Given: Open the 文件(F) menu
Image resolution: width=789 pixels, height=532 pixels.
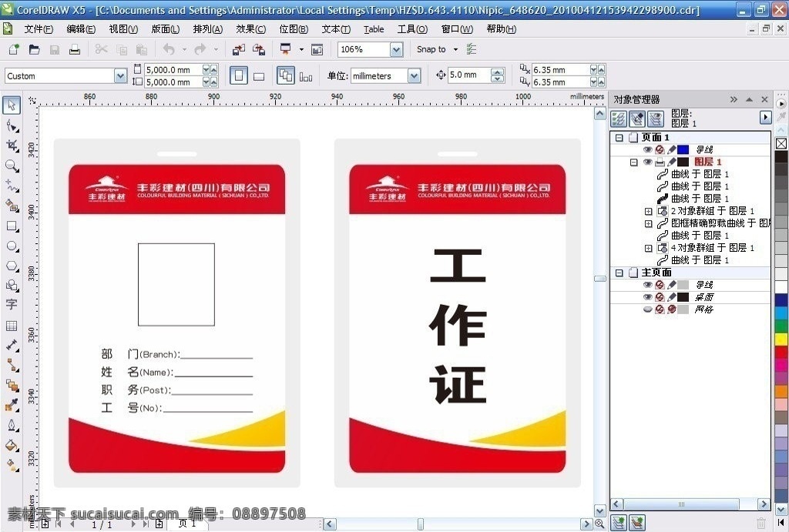Looking at the screenshot, I should (x=39, y=29).
